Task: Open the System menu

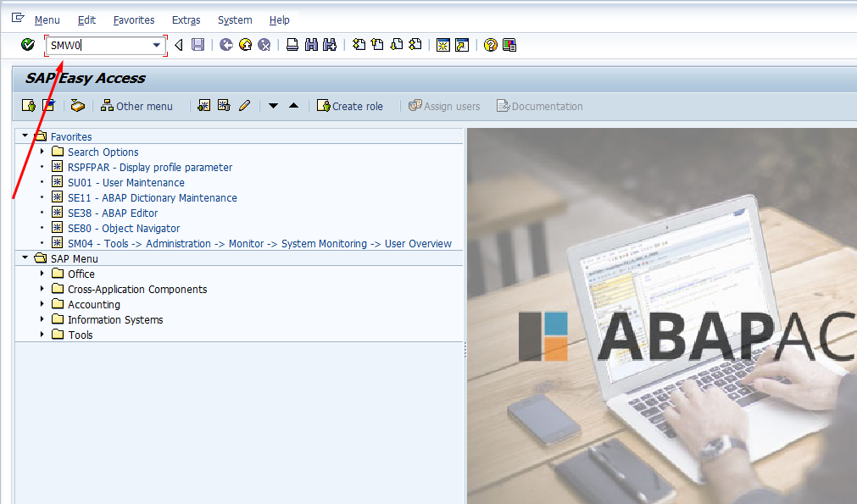Action: coord(235,20)
